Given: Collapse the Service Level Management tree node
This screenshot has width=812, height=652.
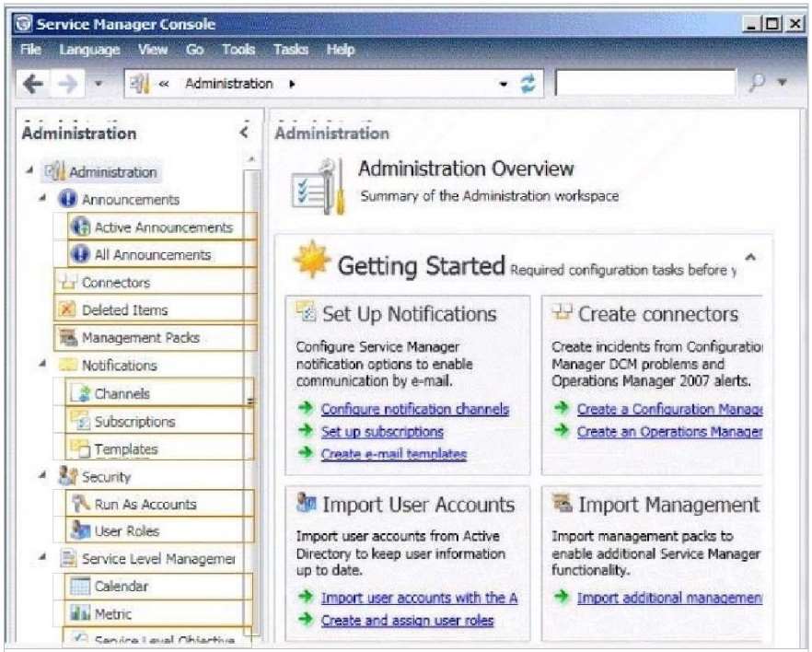Looking at the screenshot, I should [43, 557].
